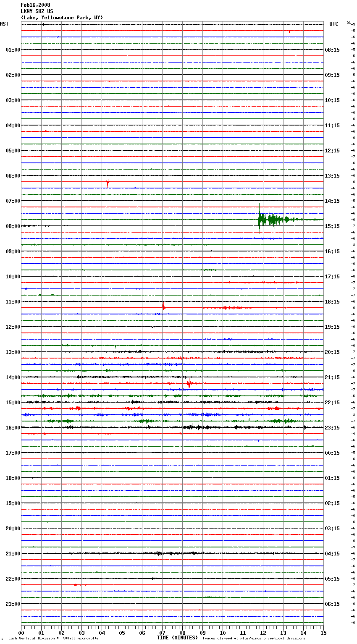Select the 15:00 MST hour label
The height and width of the screenshot is (644, 357).
[x=13, y=403]
